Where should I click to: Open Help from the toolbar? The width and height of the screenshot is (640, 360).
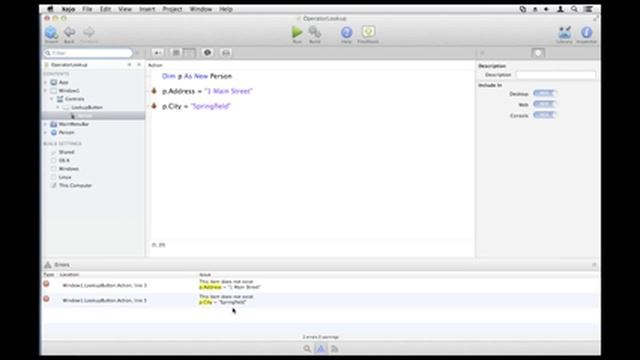pos(347,34)
